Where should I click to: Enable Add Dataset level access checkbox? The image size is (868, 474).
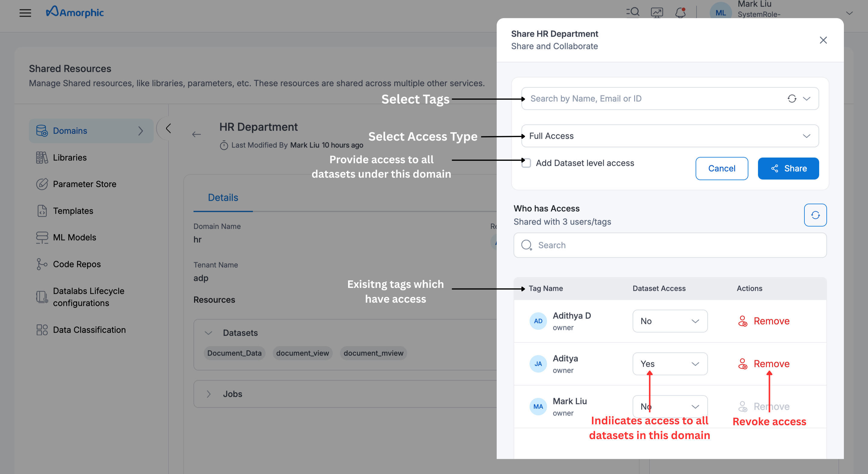coord(526,163)
